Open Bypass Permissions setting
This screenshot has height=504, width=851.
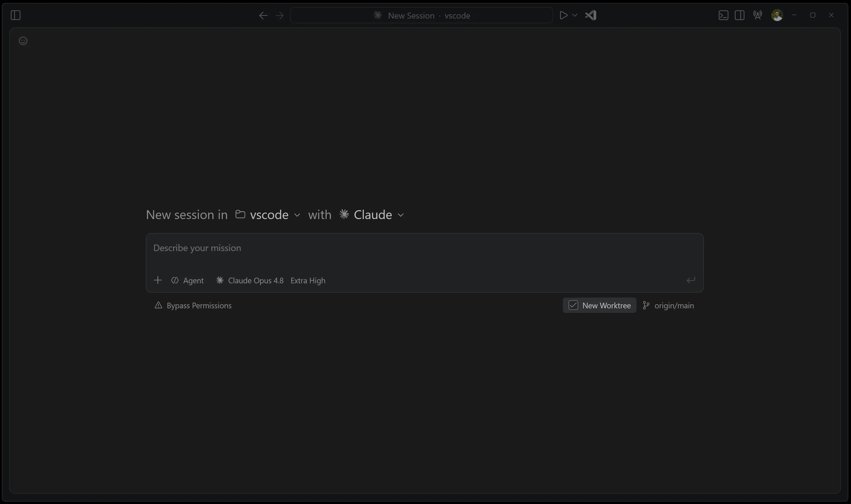click(193, 305)
